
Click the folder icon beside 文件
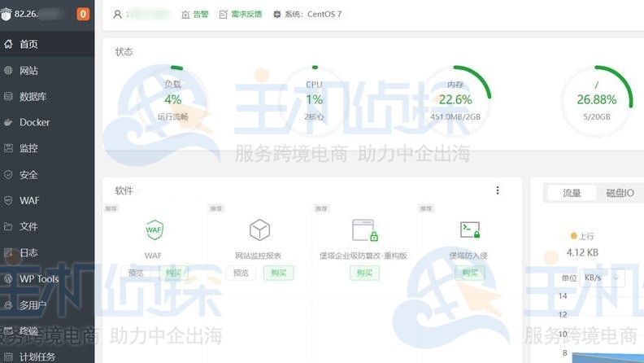pyautogui.click(x=8, y=226)
